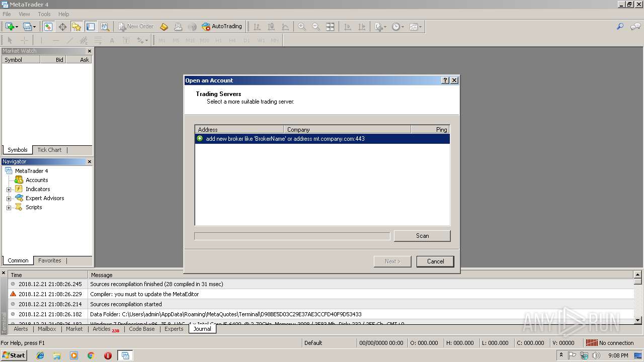
Task: Open the Help menu
Action: coord(63,14)
